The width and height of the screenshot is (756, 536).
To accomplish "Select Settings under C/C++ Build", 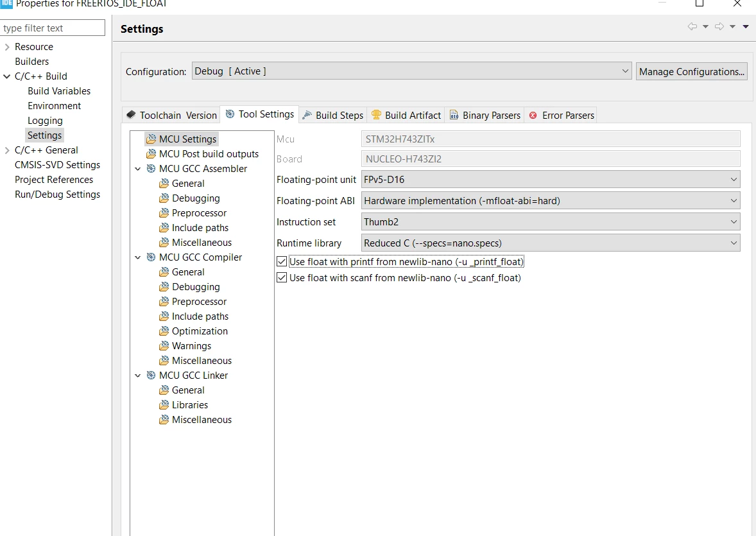I will (44, 135).
